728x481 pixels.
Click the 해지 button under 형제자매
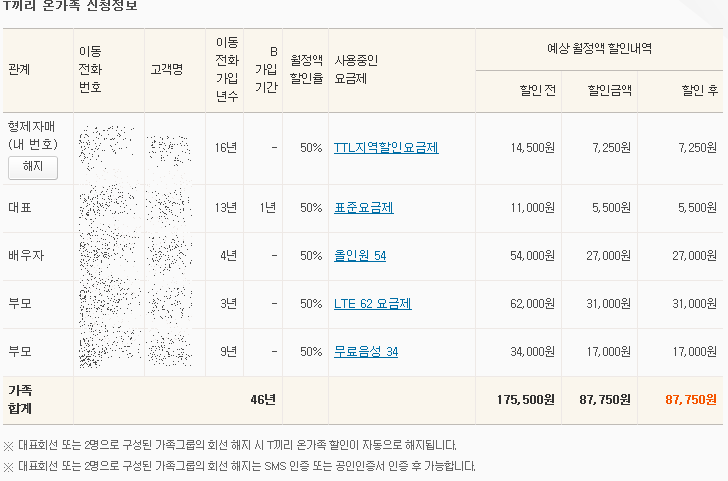click(33, 167)
